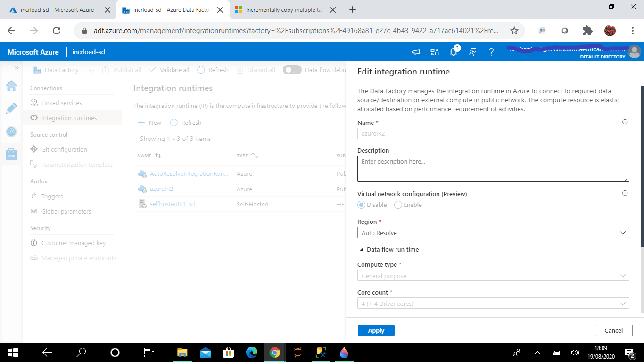Select the Enable radio button
The height and width of the screenshot is (362, 644).
click(x=398, y=205)
